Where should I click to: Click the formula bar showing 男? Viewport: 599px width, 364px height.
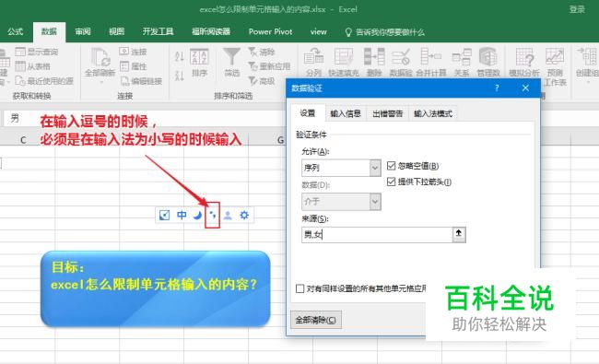coord(146,118)
